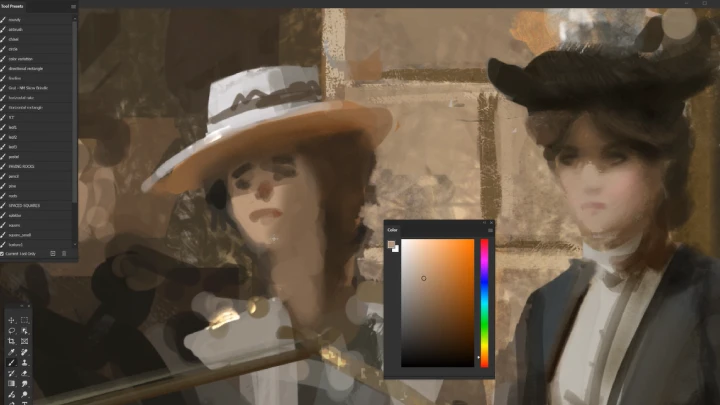The width and height of the screenshot is (720, 405).
Task: Select the Spot Healing Brush tool
Action: pyautogui.click(x=25, y=352)
